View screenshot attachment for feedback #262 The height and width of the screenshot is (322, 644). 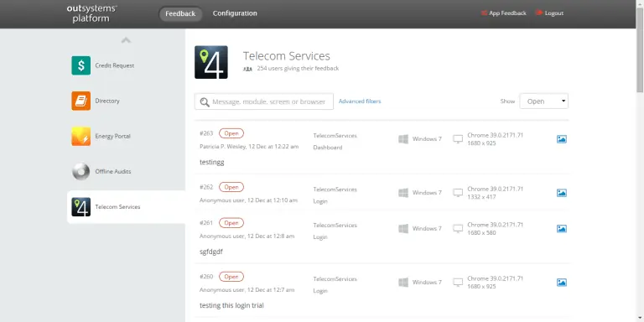click(562, 193)
